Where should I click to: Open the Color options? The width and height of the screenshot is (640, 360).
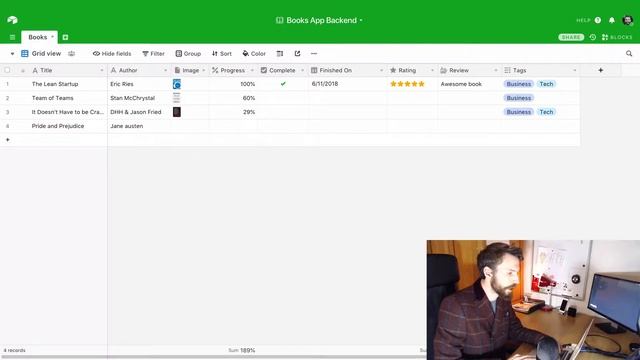[254, 53]
